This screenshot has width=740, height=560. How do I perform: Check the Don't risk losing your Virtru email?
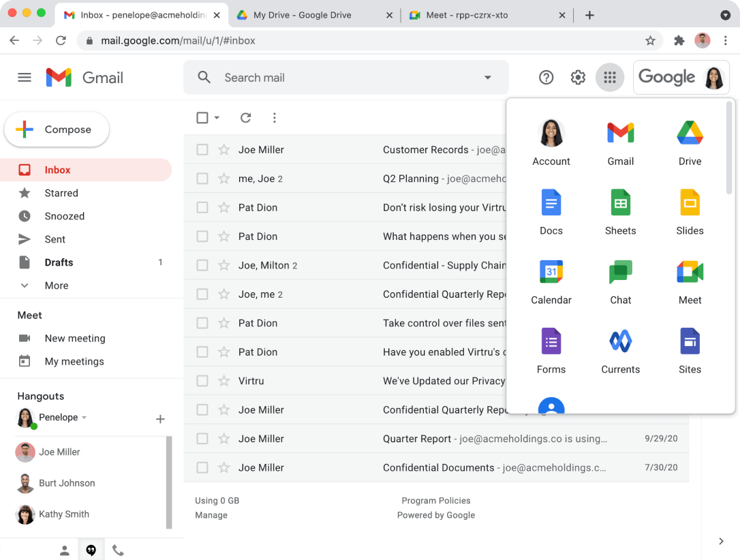click(x=202, y=207)
